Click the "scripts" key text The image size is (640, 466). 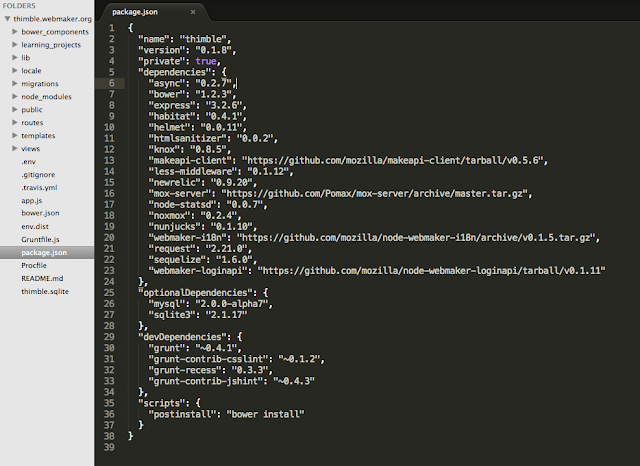tap(161, 403)
